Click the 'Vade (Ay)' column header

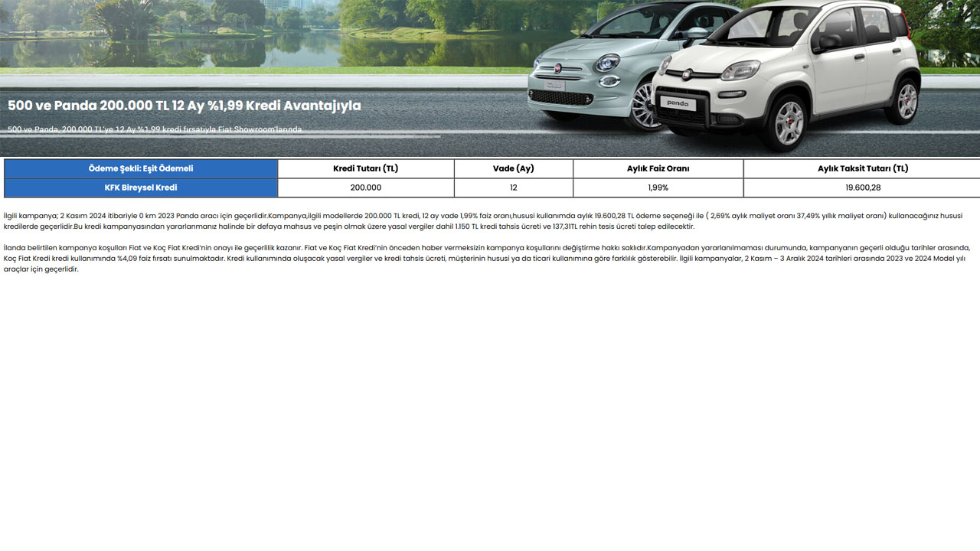(513, 168)
